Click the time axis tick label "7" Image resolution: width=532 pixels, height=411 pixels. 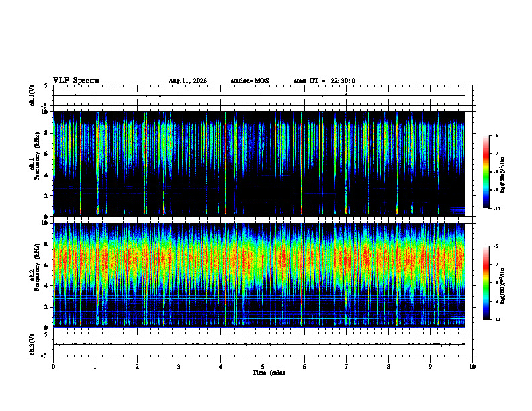coord(347,367)
